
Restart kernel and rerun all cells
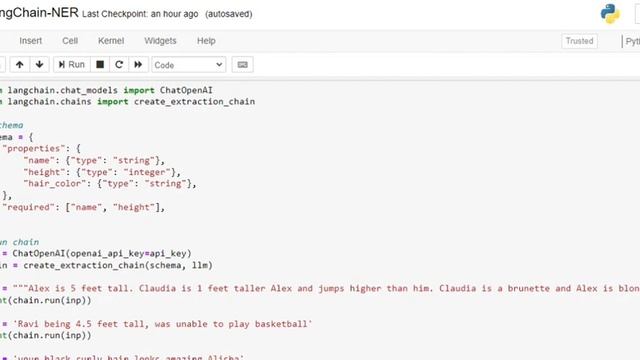coord(138,64)
